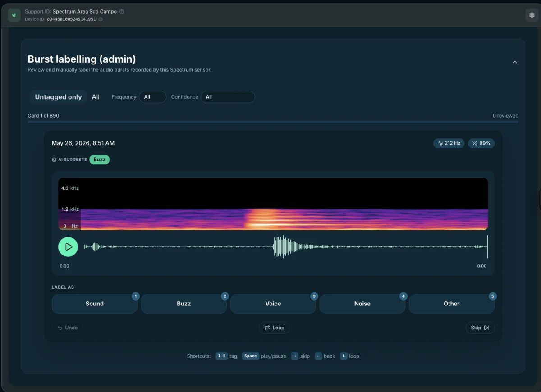Click the right-arrow skip shortcut badge

(x=295, y=356)
